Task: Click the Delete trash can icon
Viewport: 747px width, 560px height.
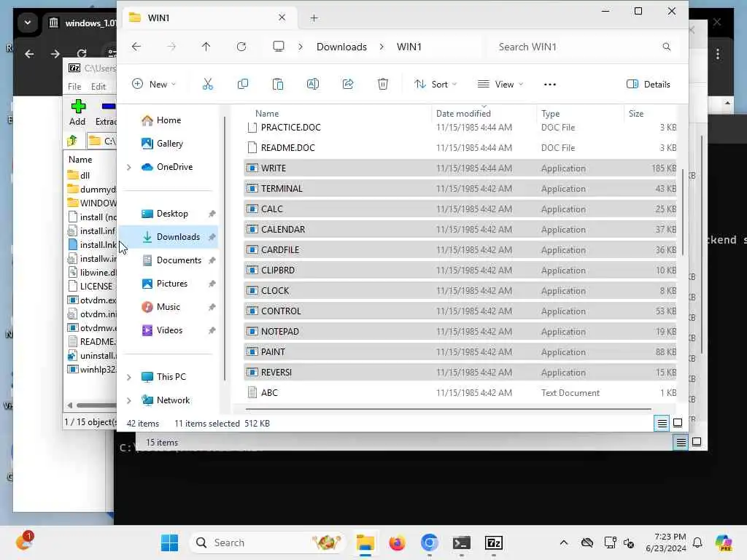Action: point(382,85)
